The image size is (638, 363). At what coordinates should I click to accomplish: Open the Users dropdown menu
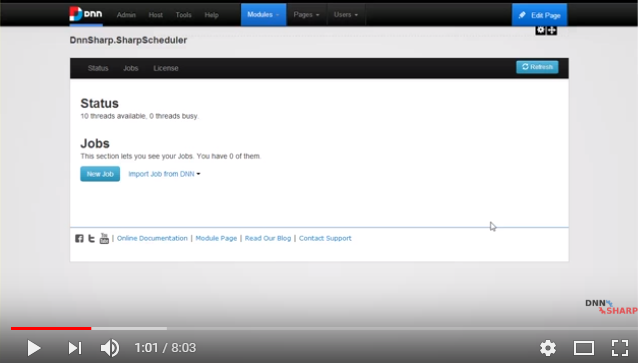[346, 15]
